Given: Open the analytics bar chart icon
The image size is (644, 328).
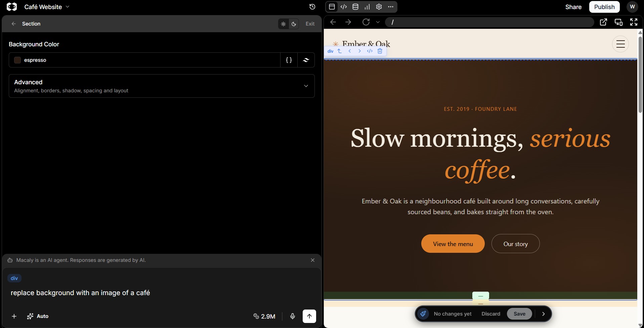Looking at the screenshot, I should coord(367,7).
